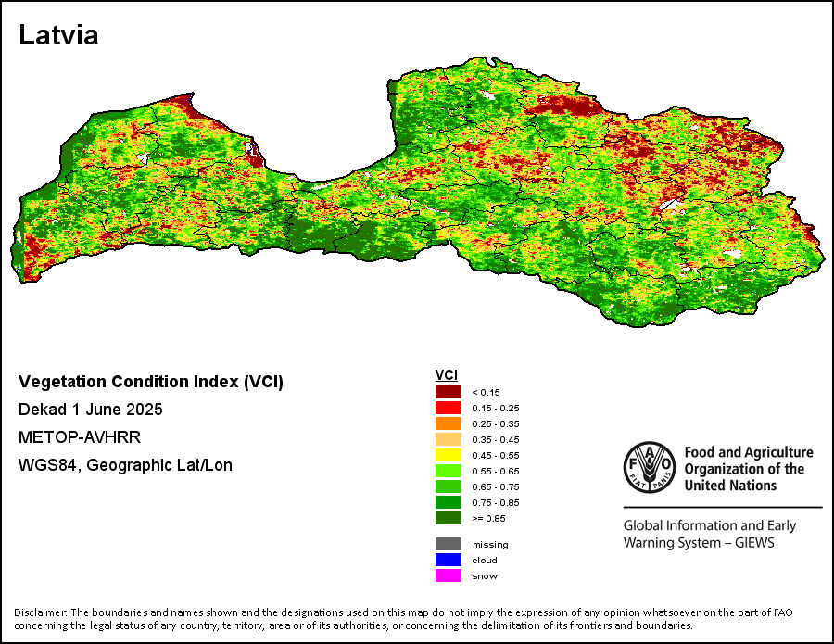Screen dimensions: 834x644
Task: Click the '0.75 - 0.85' legend label
Action: coord(496,502)
